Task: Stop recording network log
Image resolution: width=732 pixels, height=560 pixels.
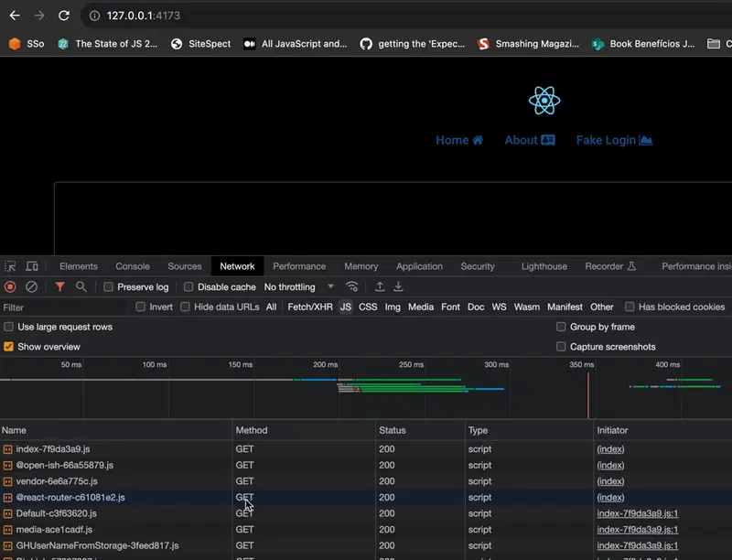Action: click(x=11, y=287)
